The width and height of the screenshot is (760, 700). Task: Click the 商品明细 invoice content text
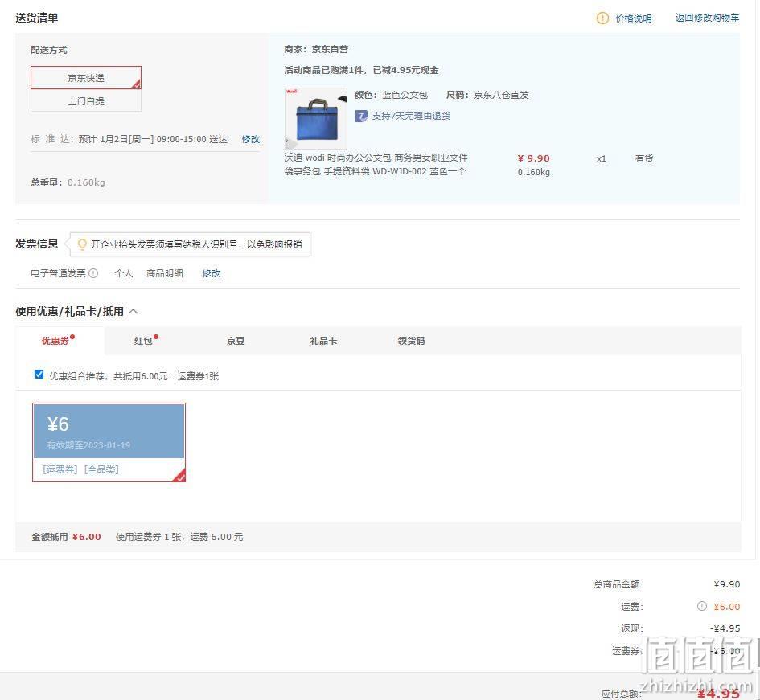point(165,273)
